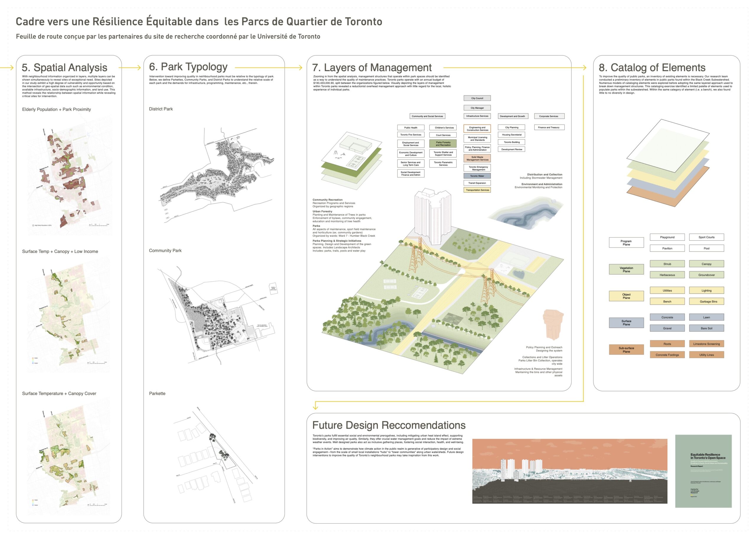Select the District Park plan drawing

216,176
